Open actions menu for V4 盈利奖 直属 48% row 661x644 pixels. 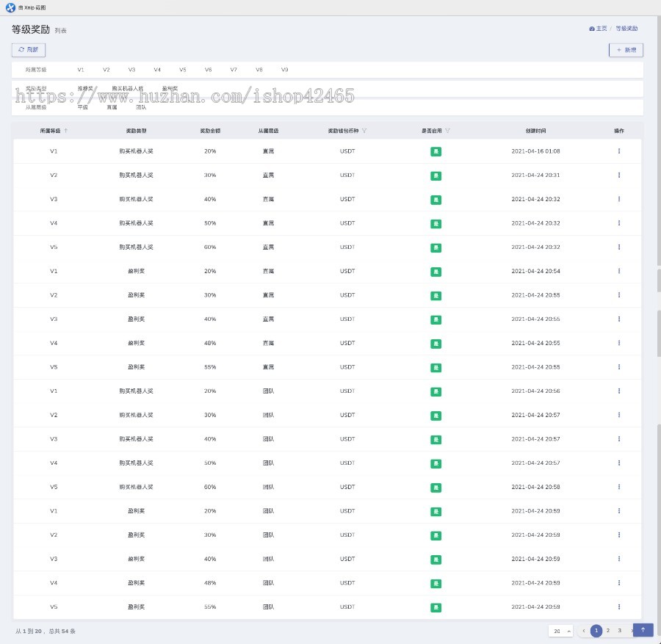coord(619,343)
